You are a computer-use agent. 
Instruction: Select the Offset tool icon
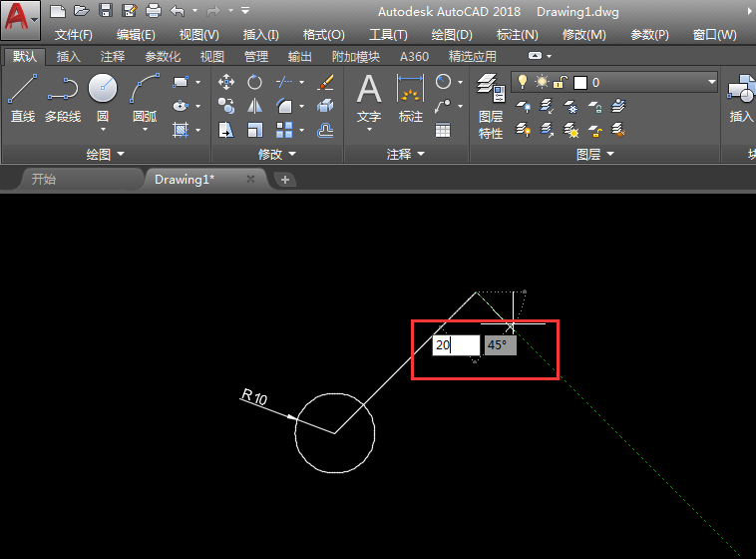coord(326,130)
